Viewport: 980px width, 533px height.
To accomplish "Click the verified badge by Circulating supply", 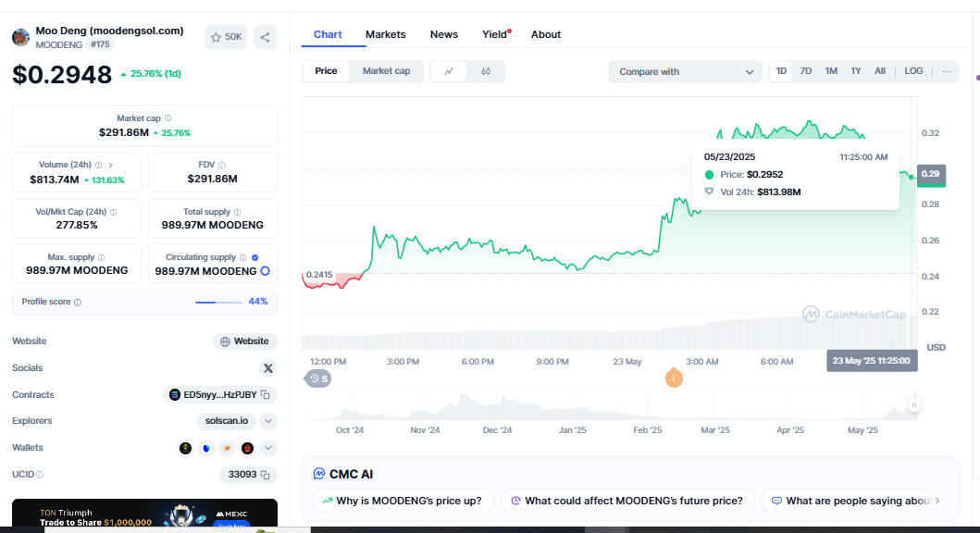I will coord(255,257).
